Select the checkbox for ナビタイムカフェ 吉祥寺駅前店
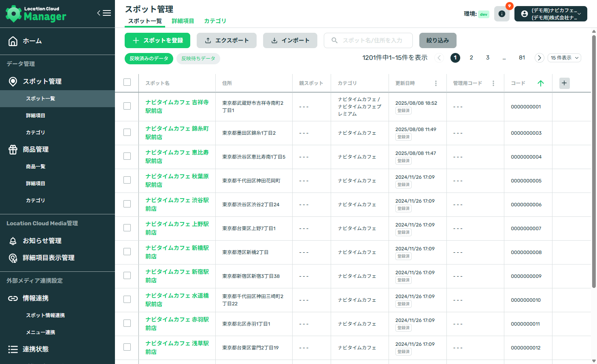The image size is (597, 364). point(127,106)
